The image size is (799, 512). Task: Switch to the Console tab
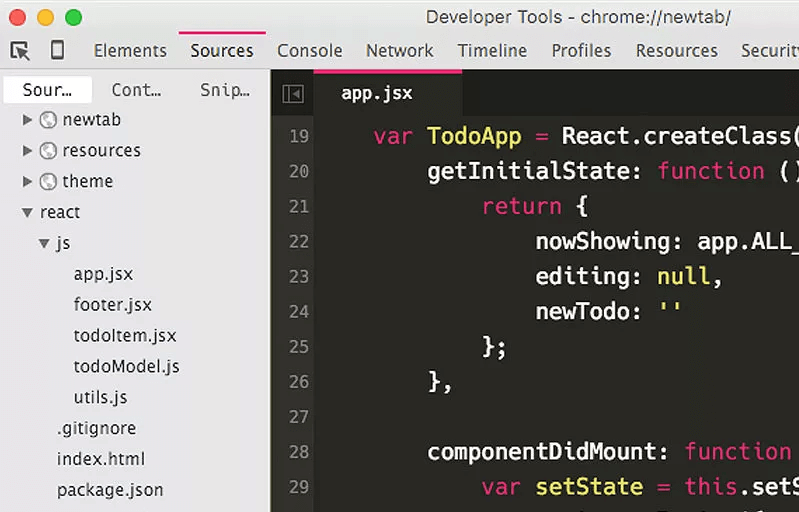pos(310,51)
